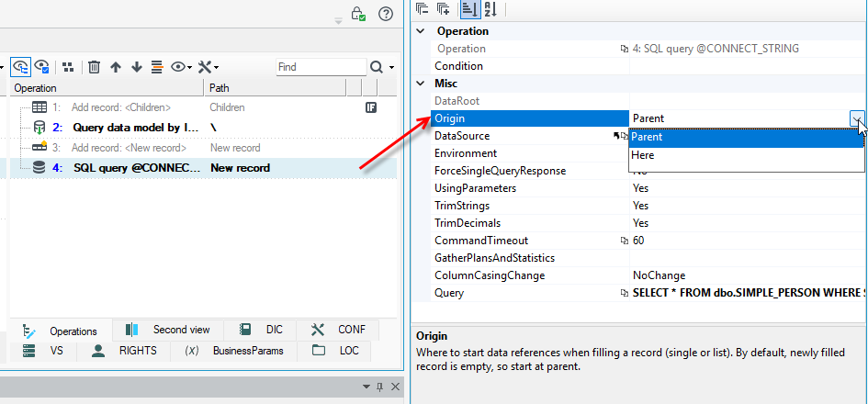Click TrimDecimals value Yes

tap(640, 223)
